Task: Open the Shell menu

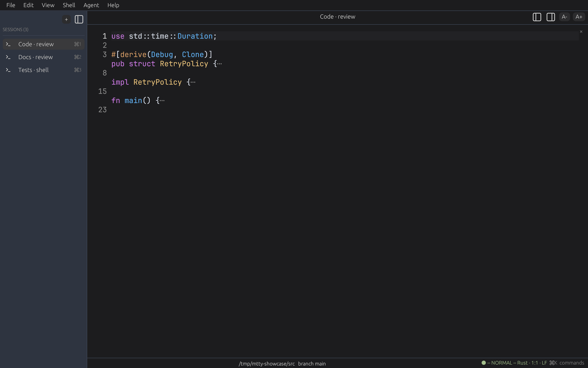Action: (69, 5)
